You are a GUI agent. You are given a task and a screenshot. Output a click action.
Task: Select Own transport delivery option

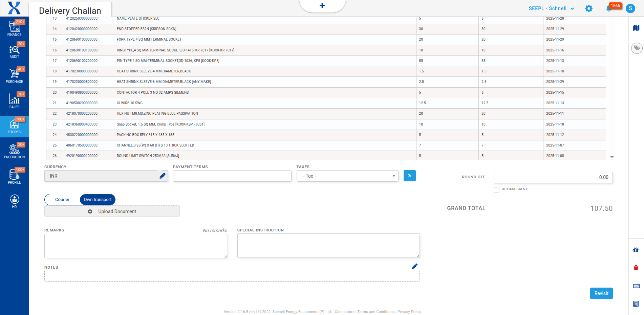[x=98, y=200]
